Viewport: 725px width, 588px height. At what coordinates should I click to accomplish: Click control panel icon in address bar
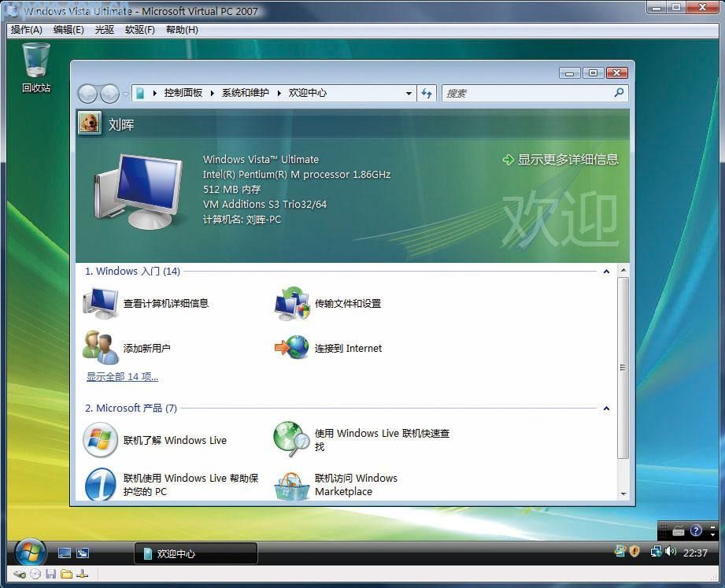click(141, 94)
